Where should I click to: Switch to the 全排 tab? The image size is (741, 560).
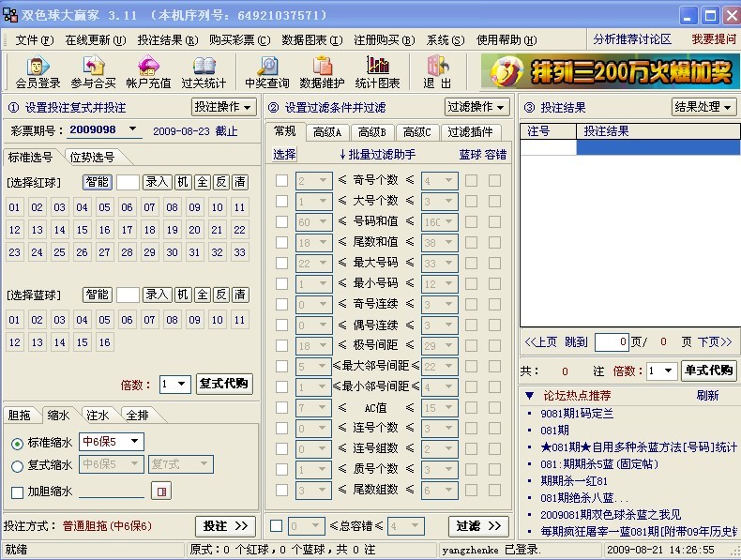138,415
